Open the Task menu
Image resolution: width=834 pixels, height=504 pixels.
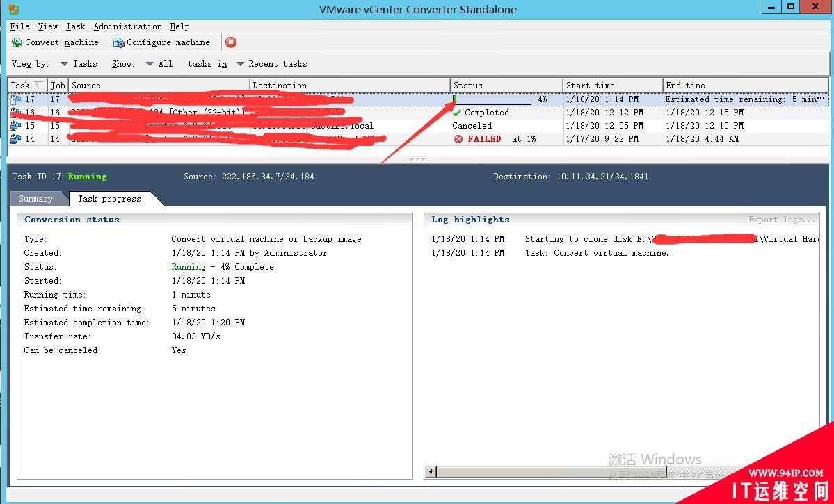(x=76, y=26)
